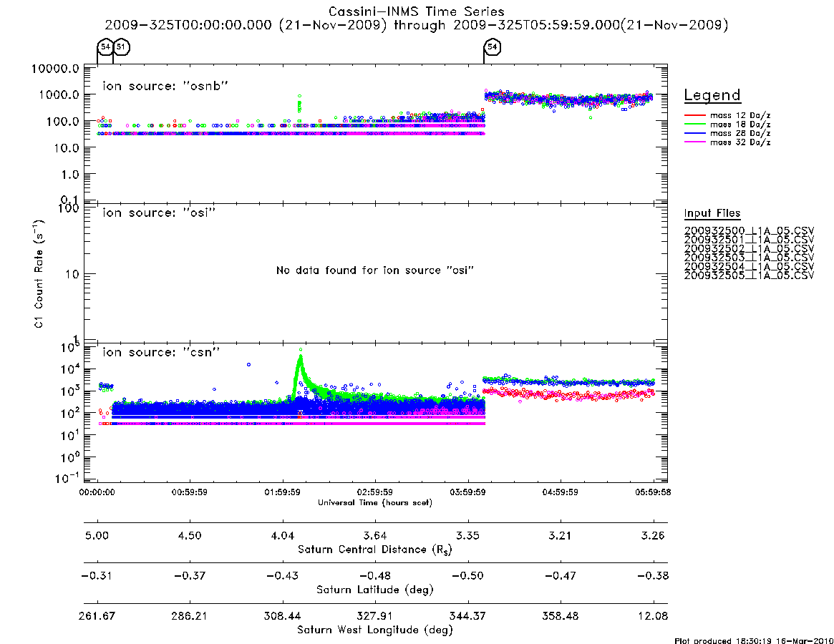Click the 1.0 y-axis tick label
834x644 pixels.
click(x=69, y=175)
